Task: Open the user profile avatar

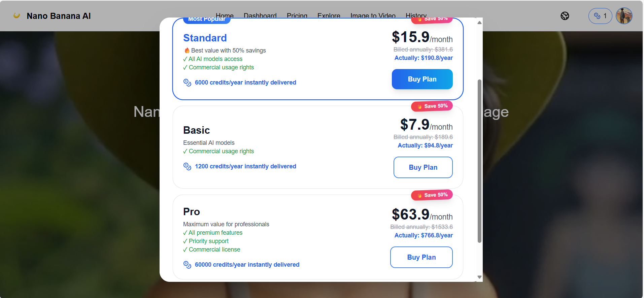Action: click(624, 16)
